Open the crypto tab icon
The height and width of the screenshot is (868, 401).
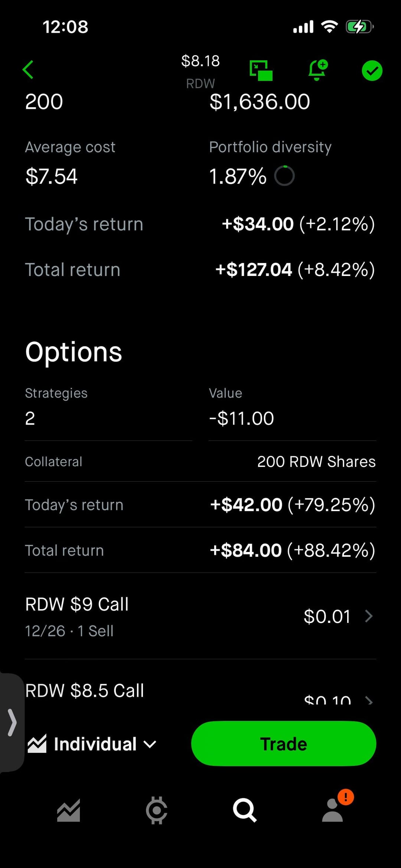156,810
